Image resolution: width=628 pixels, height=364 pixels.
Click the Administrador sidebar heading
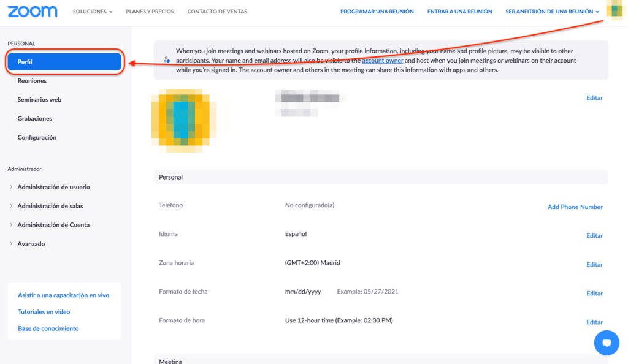[x=25, y=169]
